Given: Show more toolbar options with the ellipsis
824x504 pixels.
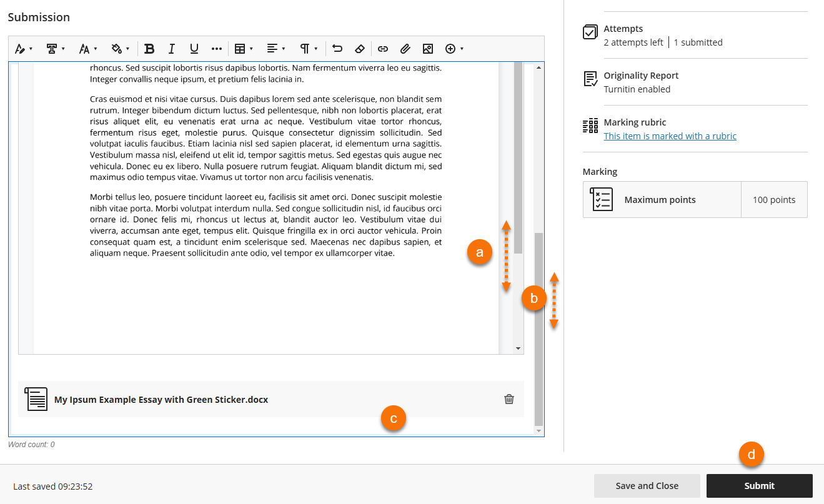Looking at the screenshot, I should 216,48.
